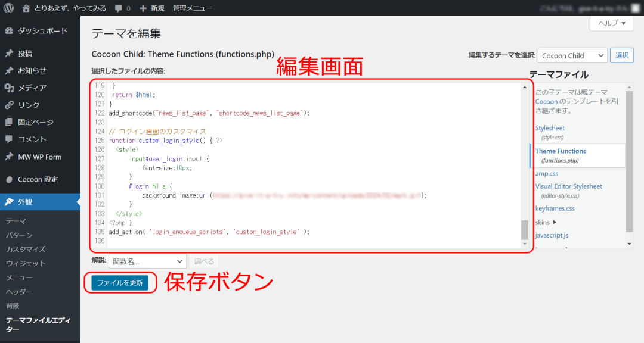Open the amp.css file

point(546,173)
